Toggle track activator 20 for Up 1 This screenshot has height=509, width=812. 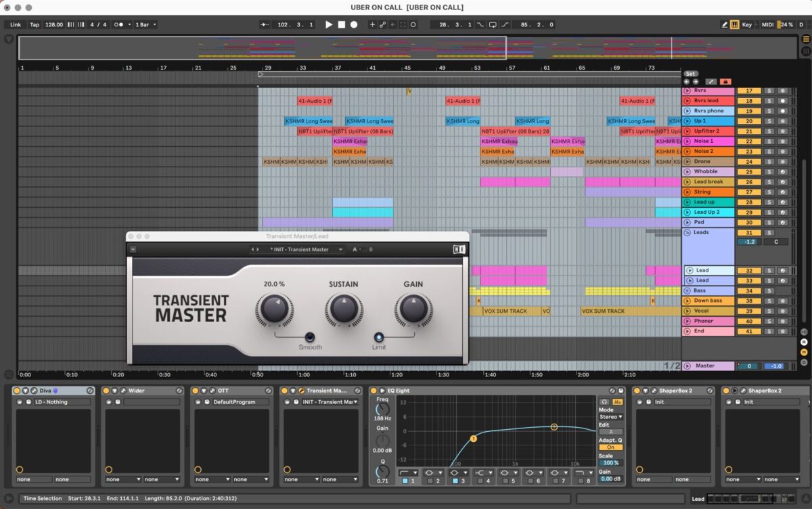tap(749, 121)
